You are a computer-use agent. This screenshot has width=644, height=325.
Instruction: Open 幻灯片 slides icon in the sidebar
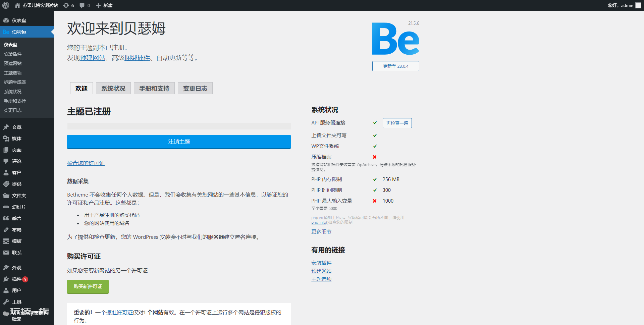coord(6,207)
